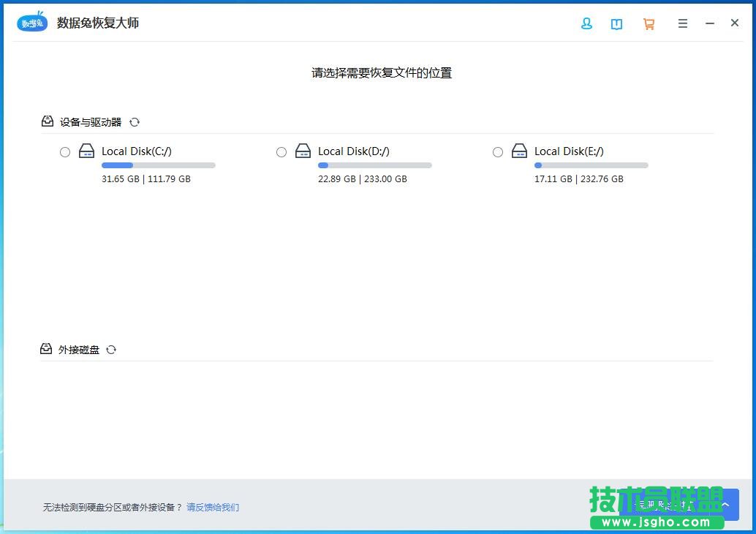This screenshot has width=756, height=534.
Task: Refresh the 设备与驱动器 device list
Action: point(135,122)
